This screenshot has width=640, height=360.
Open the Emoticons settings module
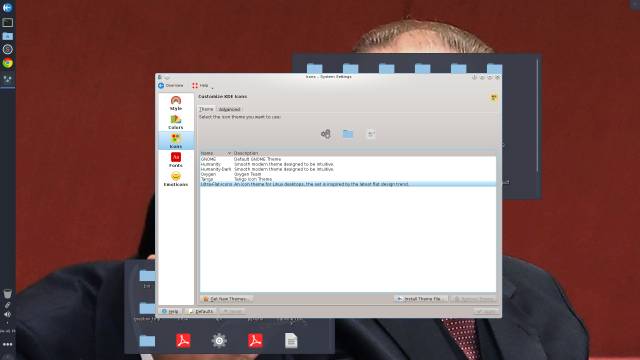coord(176,179)
